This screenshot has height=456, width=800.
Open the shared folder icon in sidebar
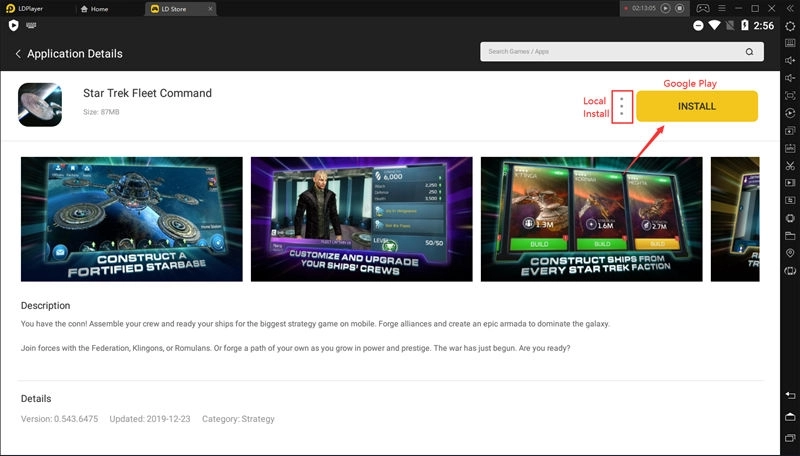[790, 236]
